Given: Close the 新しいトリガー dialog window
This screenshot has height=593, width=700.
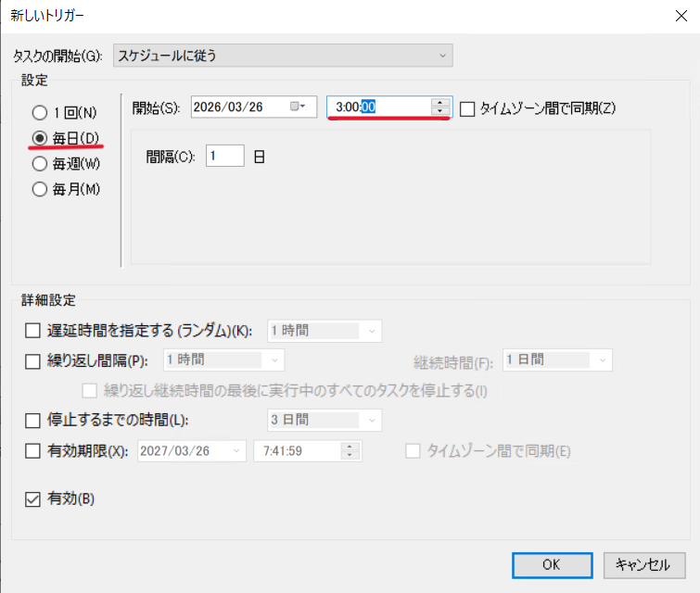Looking at the screenshot, I should pyautogui.click(x=681, y=14).
